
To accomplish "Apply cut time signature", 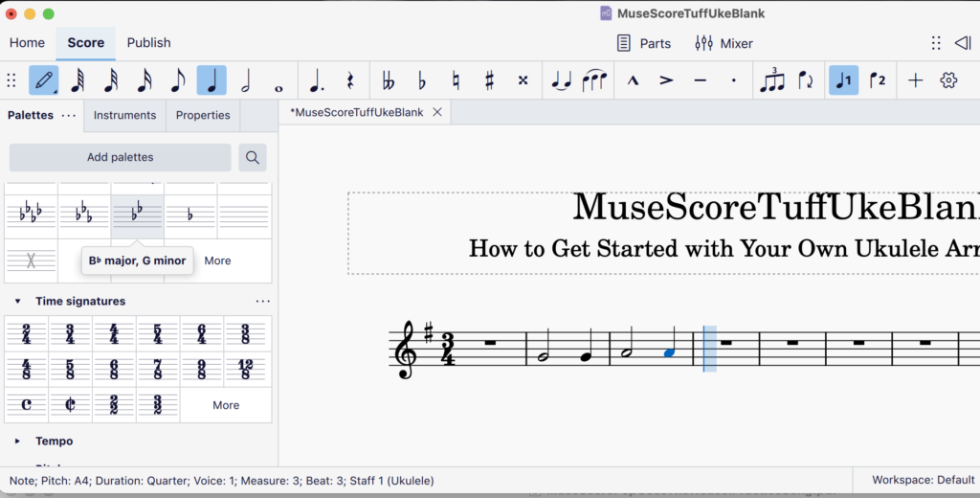I will point(70,405).
